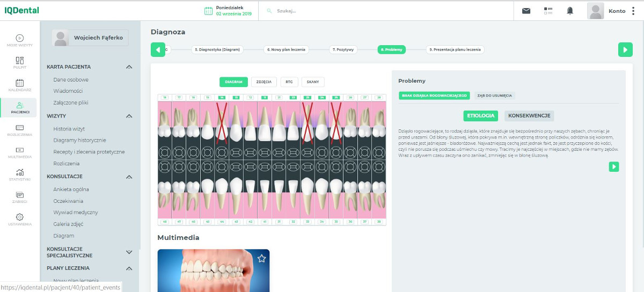Toggle tooth number 28 label
Screen dimensions: 644x292
click(379, 98)
